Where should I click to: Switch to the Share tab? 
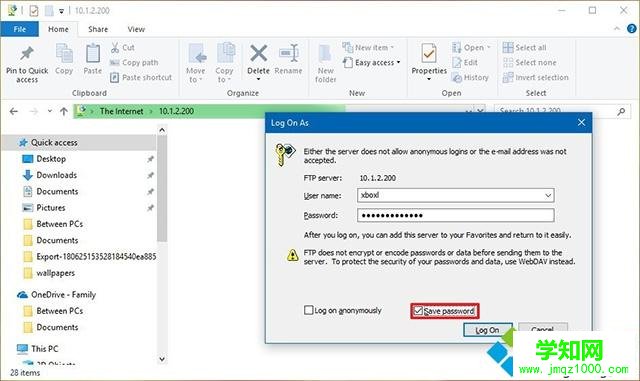point(98,29)
